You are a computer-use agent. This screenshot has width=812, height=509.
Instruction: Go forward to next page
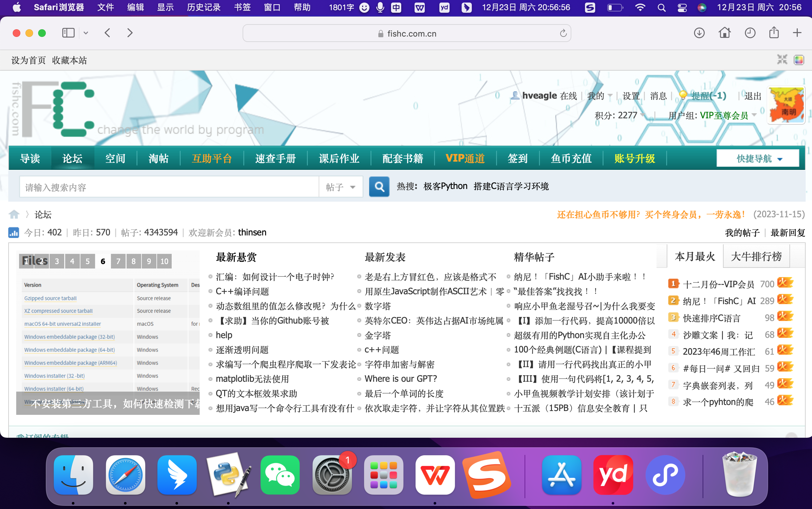click(130, 33)
